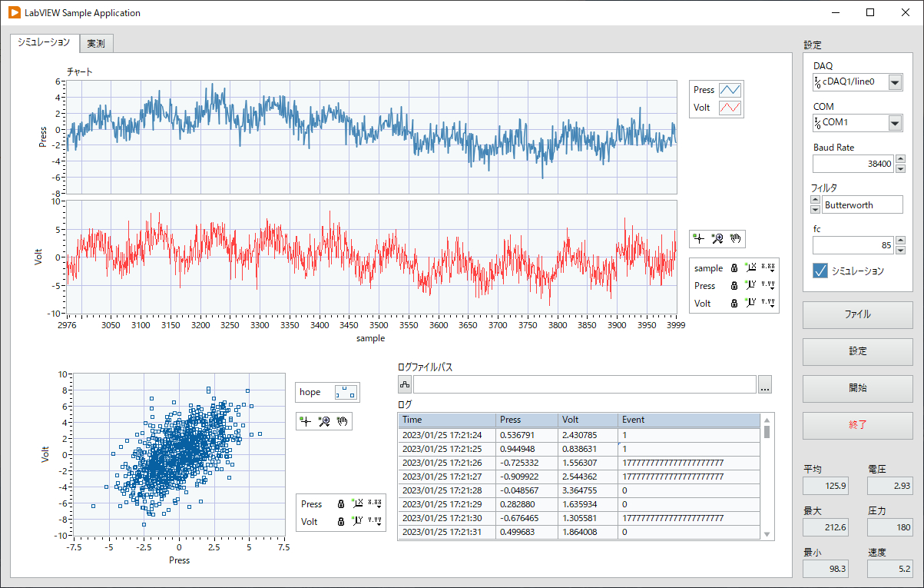Viewport: 924px width, 588px height.
Task: Click autoscale X icon for sample axis
Action: click(750, 268)
